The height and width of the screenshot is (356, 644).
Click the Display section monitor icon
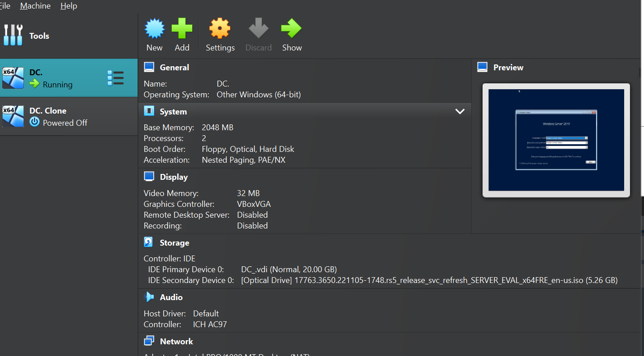[149, 177]
